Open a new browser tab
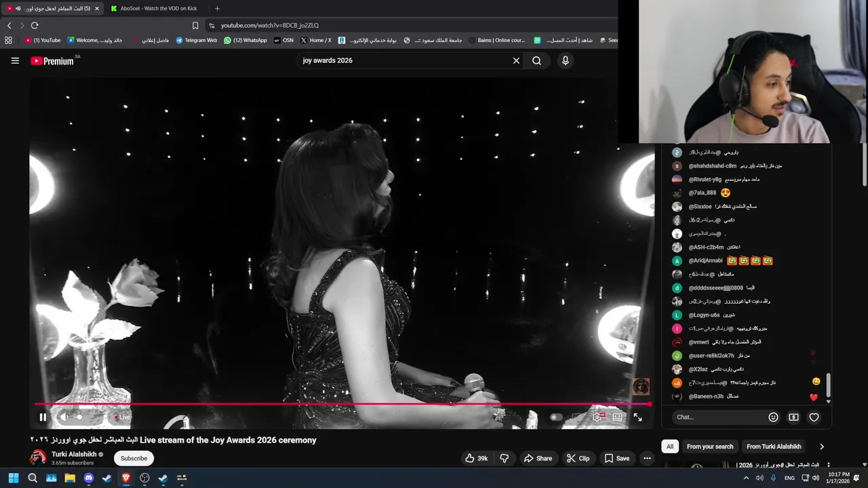Viewport: 868px width, 488px height. 217,8
